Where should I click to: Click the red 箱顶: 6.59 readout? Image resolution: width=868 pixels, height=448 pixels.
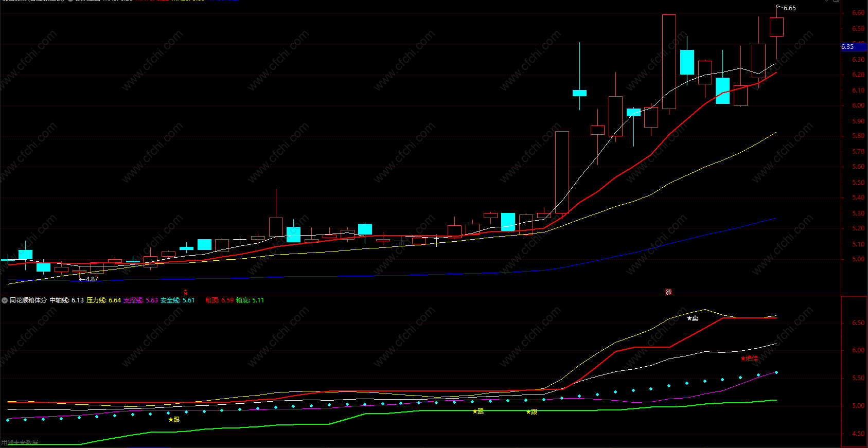point(220,300)
